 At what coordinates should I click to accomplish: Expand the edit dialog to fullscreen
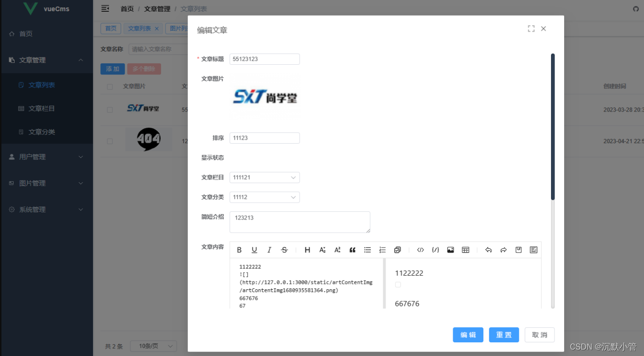pos(531,28)
